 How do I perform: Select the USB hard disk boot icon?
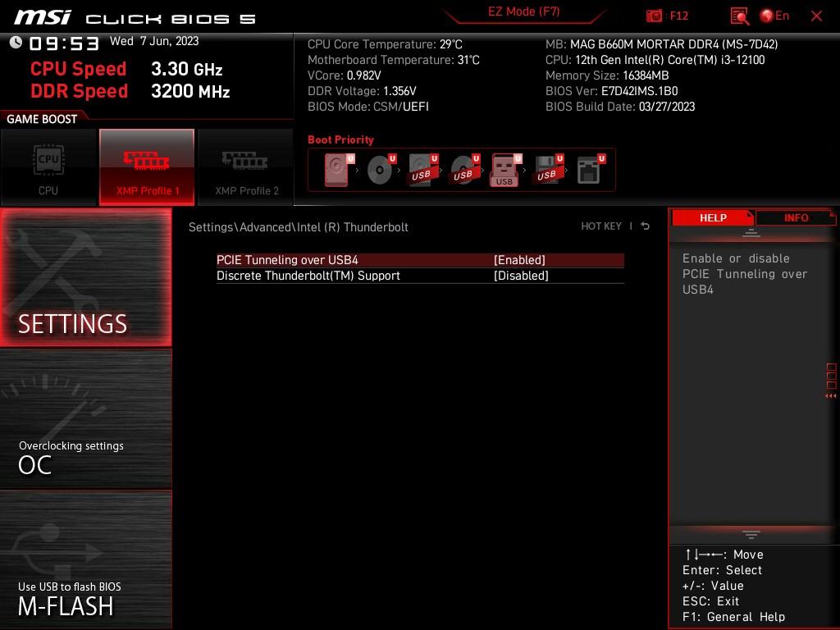click(x=422, y=170)
